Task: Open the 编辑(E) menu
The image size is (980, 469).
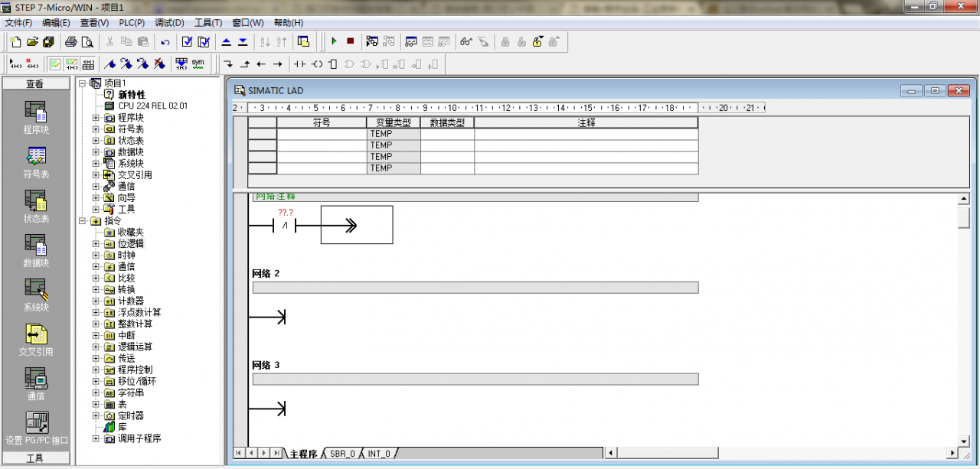Action: (56, 23)
